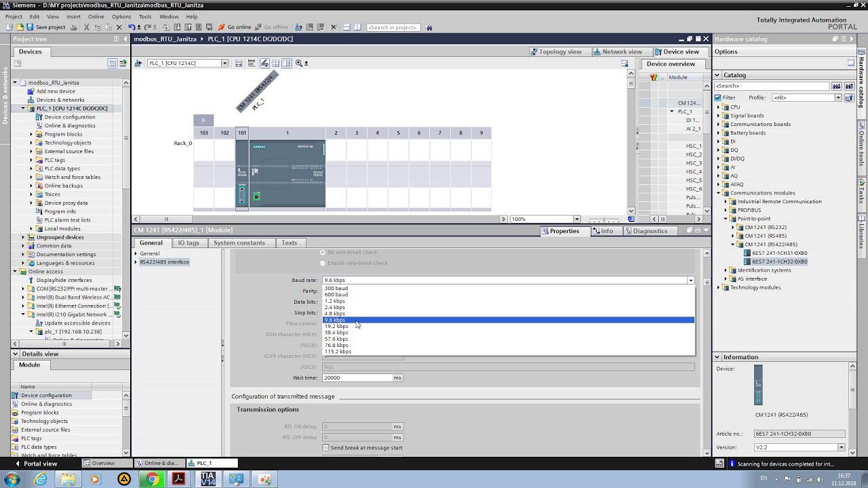The width and height of the screenshot is (868, 488).
Task: Click the Windows Start button
Action: click(x=12, y=479)
